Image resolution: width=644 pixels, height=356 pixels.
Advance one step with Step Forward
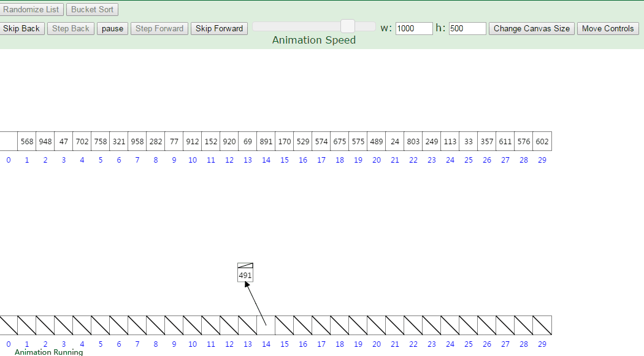159,28
